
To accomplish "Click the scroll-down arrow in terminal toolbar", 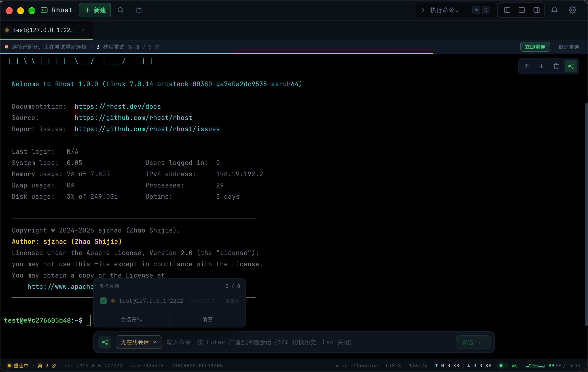I will pyautogui.click(x=541, y=66).
